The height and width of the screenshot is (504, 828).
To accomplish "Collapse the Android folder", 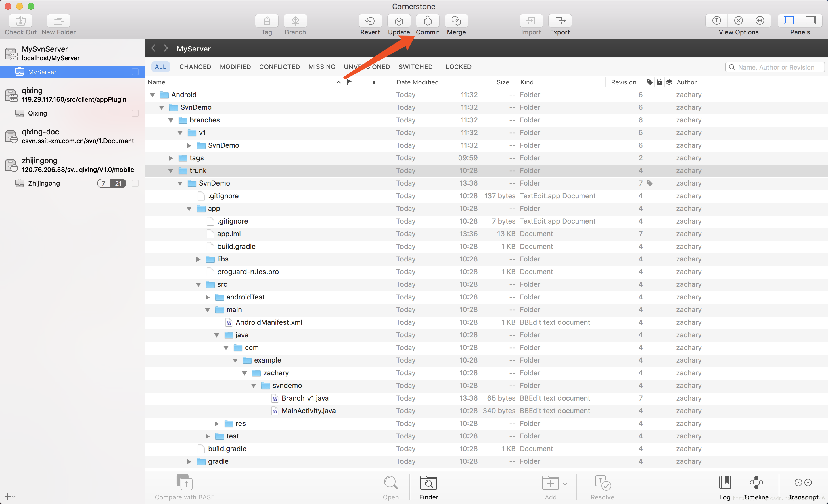I will [153, 95].
